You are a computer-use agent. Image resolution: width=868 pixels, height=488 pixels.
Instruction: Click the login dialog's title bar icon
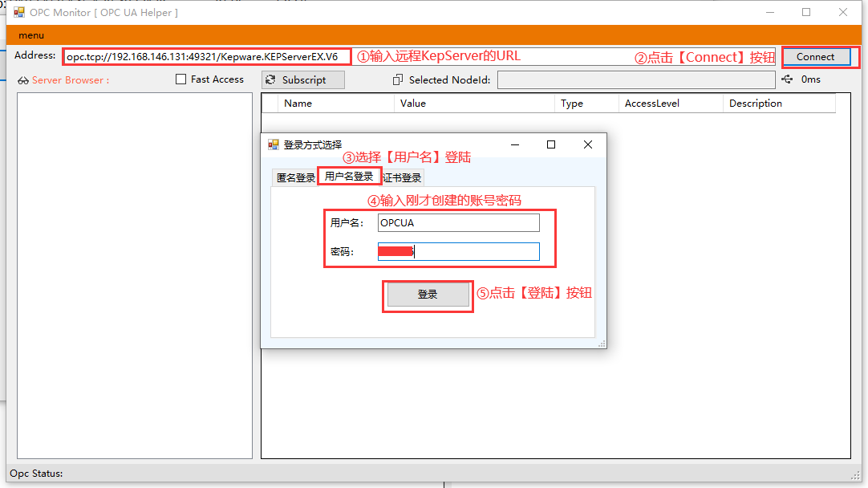tap(272, 144)
